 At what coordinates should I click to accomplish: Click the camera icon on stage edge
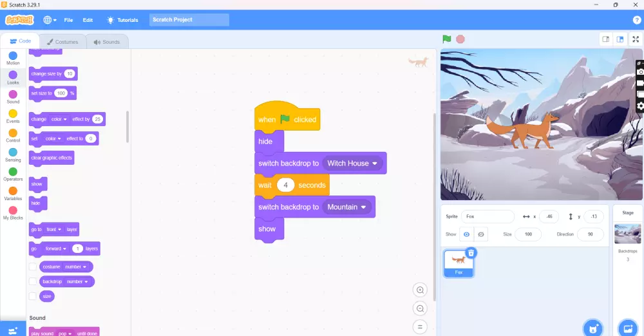coord(640,72)
